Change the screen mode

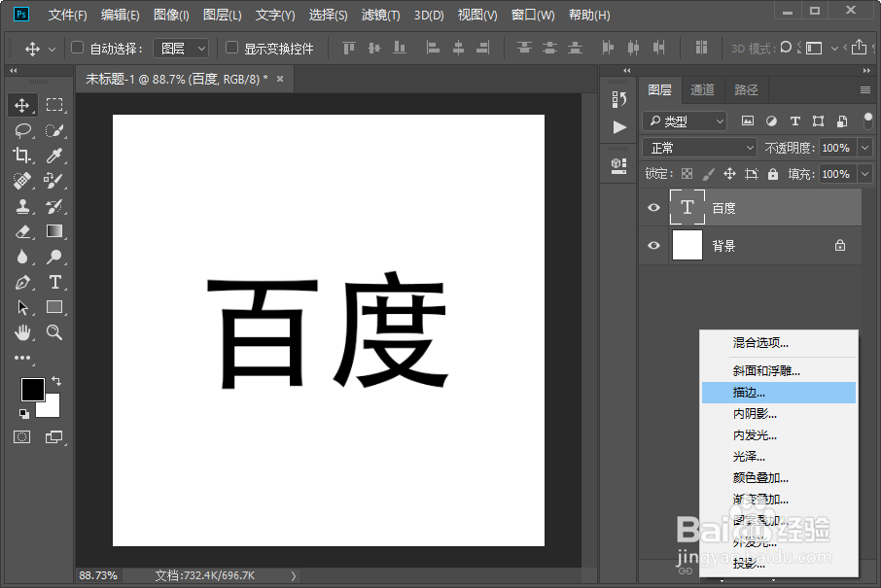click(x=54, y=437)
